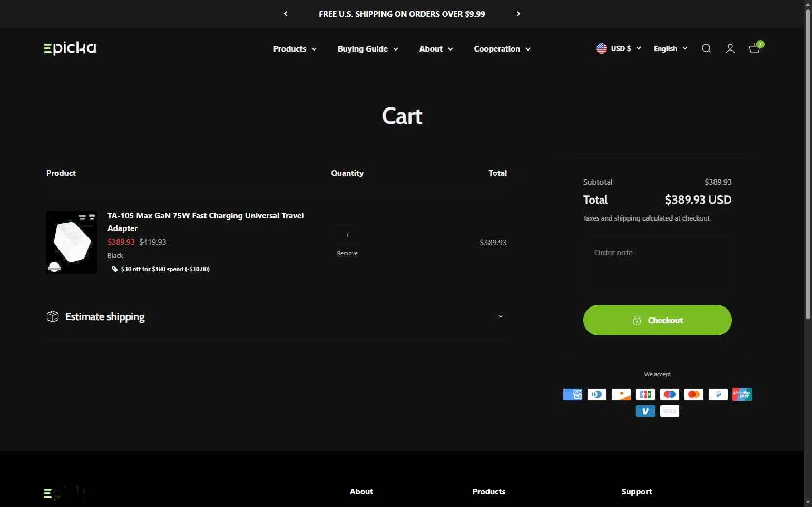Click the Discover payment icon
The height and width of the screenshot is (507, 812).
621,394
